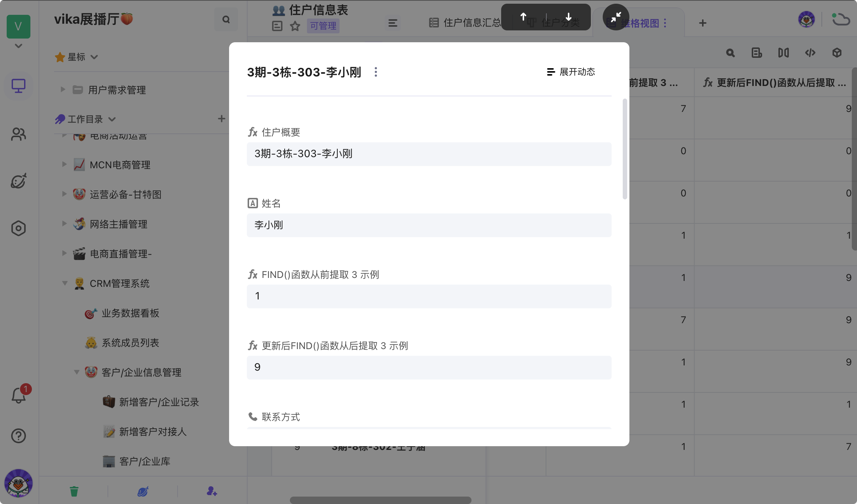The height and width of the screenshot is (504, 857).
Task: Open contacts icon in left navigation
Action: [19, 134]
